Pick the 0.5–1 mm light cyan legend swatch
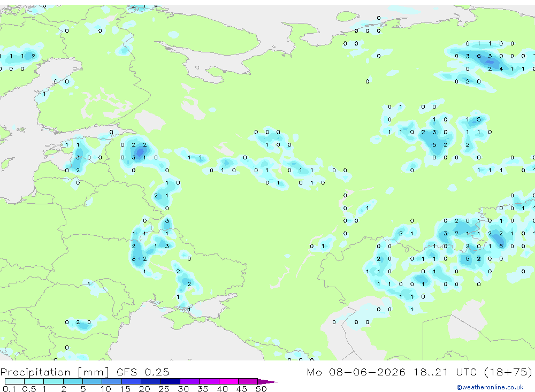Viewport: 535px width, 392px height. (x=34, y=381)
